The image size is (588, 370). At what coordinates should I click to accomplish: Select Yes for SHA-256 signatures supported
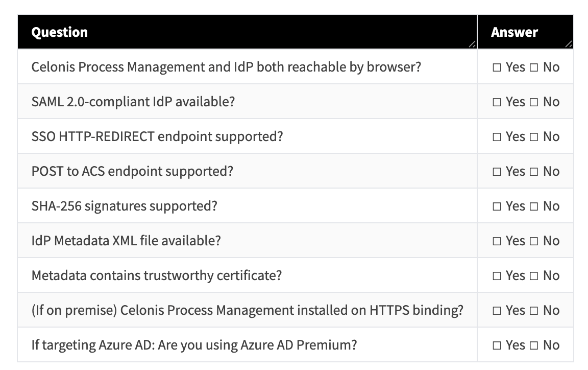(x=497, y=206)
